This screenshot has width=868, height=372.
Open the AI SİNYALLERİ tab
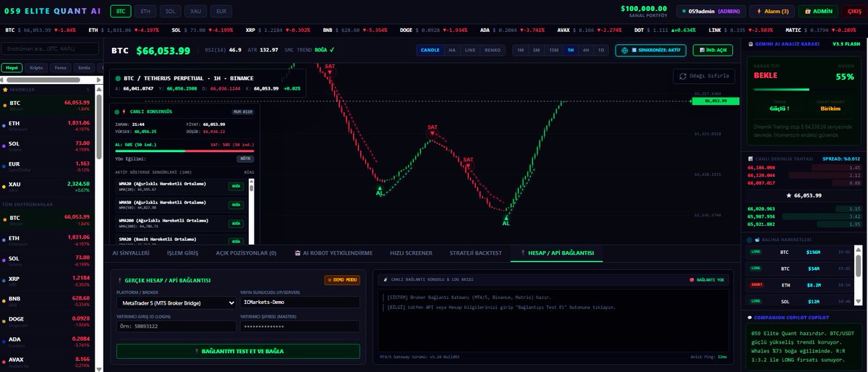pos(130,253)
